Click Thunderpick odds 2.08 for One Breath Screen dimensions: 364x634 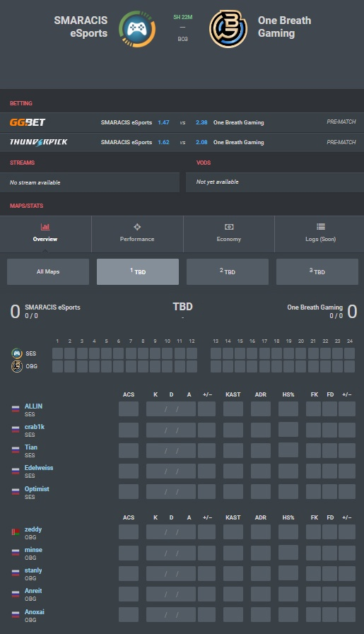point(201,142)
